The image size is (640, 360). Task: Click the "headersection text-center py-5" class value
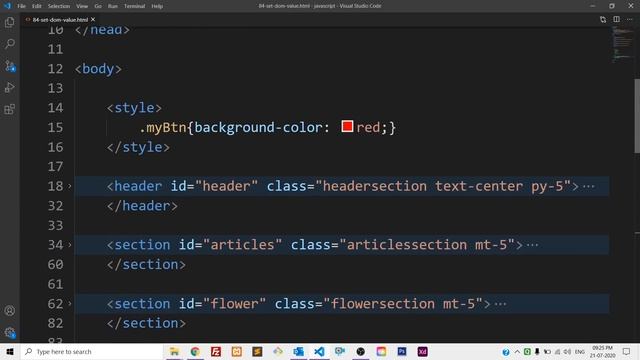(x=443, y=186)
